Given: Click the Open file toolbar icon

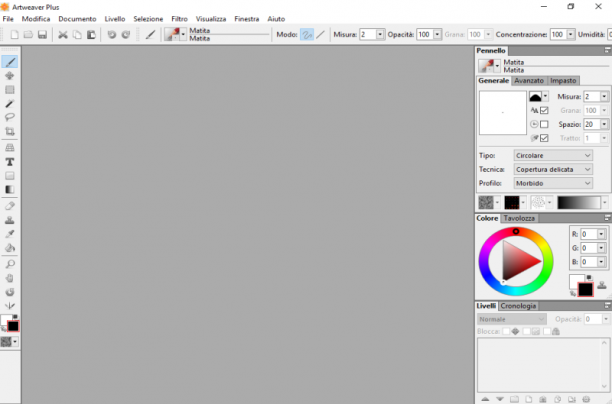Looking at the screenshot, I should click(x=28, y=34).
